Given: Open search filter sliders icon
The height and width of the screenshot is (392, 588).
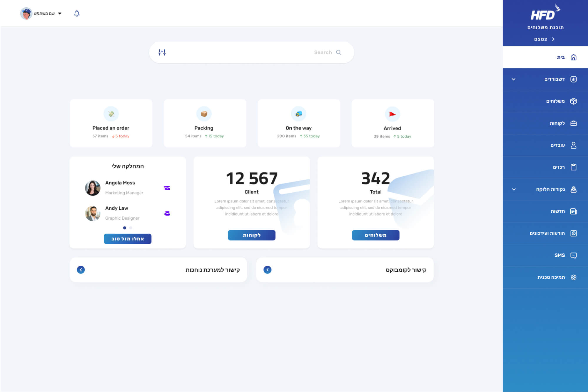Looking at the screenshot, I should pos(162,52).
